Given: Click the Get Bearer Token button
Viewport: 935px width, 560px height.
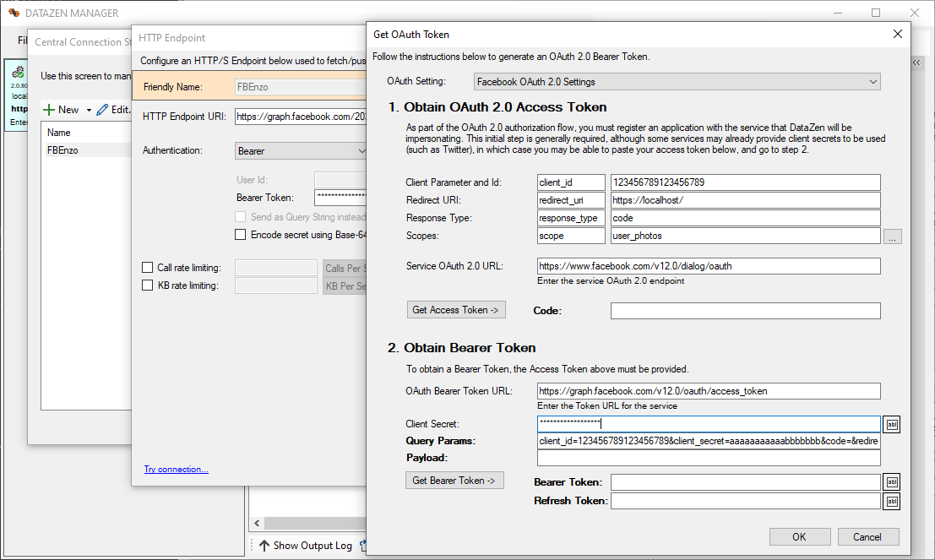Looking at the screenshot, I should pyautogui.click(x=454, y=481).
